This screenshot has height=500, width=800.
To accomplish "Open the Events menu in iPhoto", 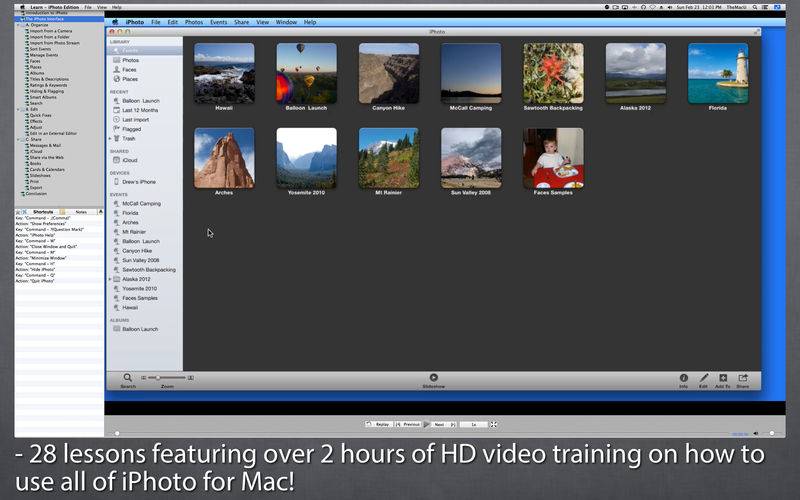I will coord(218,22).
